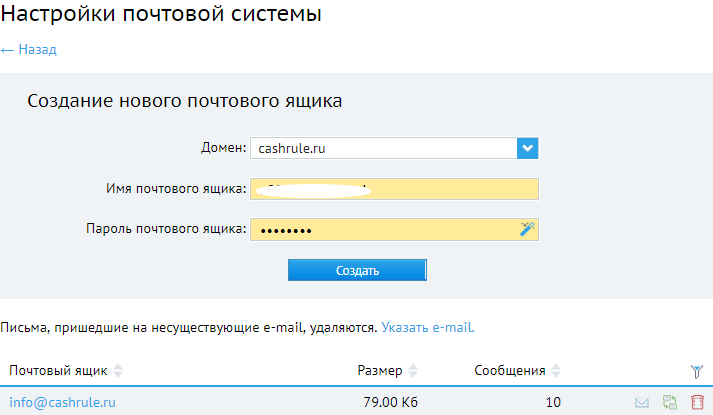The width and height of the screenshot is (713, 415).
Task: Click the Создать button
Action: coord(357,270)
